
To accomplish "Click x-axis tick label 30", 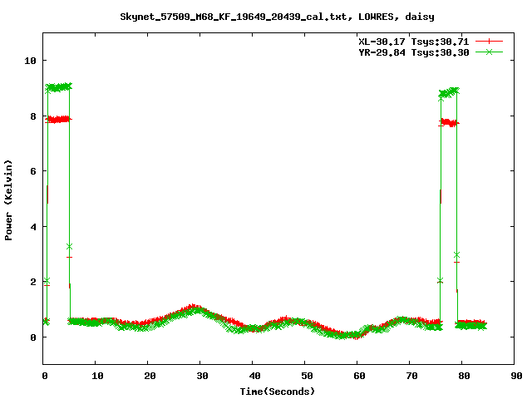I will click(202, 376).
